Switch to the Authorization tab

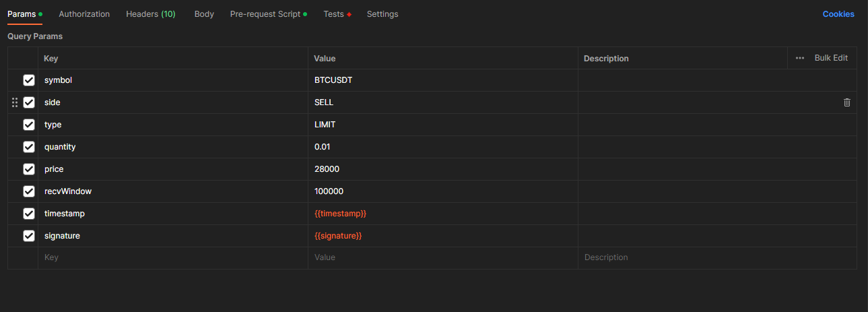pyautogui.click(x=84, y=14)
